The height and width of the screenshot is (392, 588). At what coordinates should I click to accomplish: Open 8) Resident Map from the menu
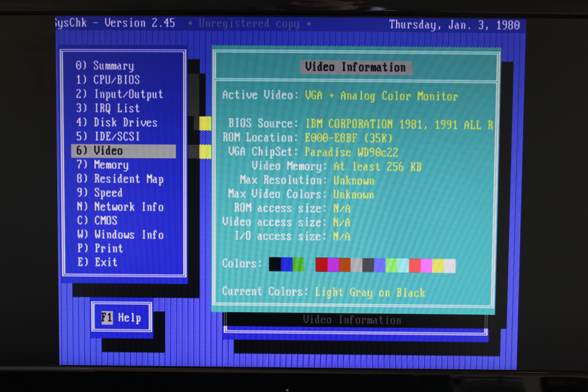coord(120,179)
